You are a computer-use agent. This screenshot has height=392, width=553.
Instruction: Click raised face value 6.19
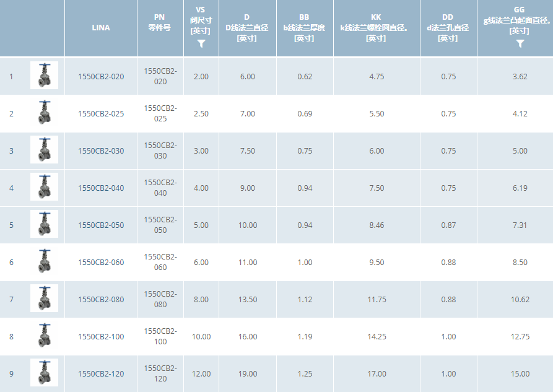520,188
